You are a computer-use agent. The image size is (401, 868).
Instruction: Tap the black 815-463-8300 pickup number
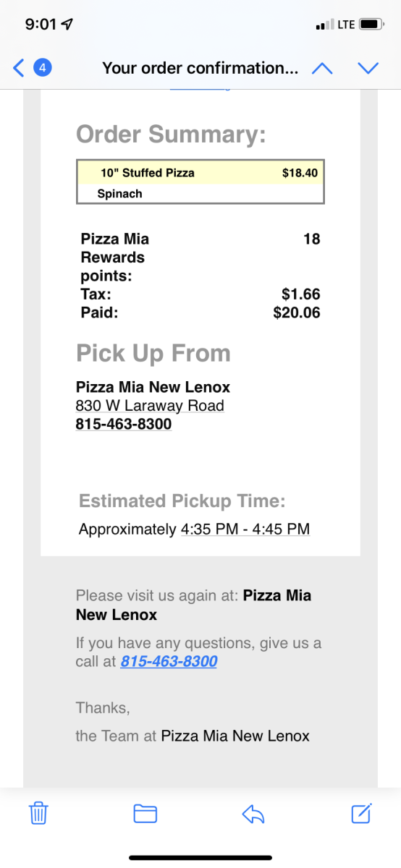tap(124, 424)
